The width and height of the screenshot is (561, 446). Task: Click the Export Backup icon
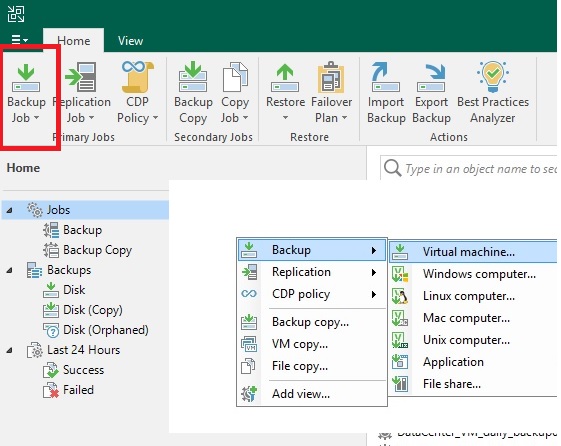[431, 77]
